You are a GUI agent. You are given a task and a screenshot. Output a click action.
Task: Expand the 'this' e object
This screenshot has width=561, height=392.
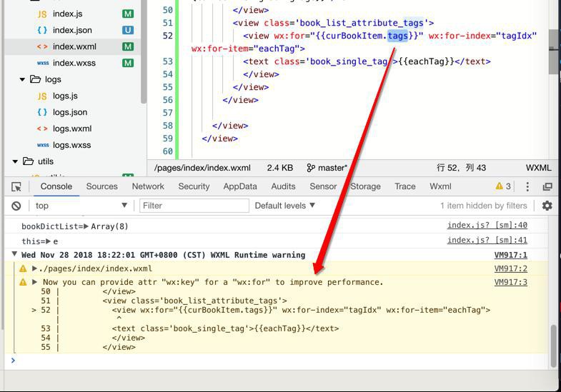pyautogui.click(x=49, y=241)
